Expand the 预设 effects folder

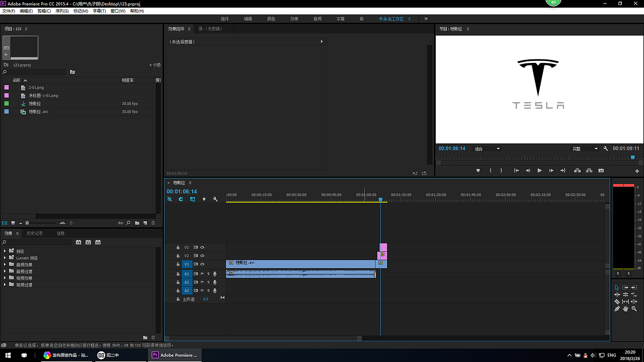5,251
